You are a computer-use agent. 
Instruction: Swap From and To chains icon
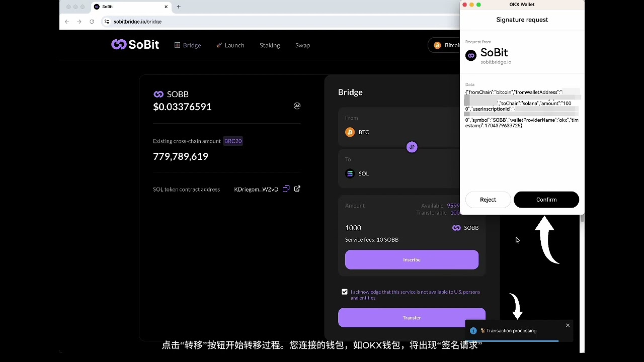(412, 147)
